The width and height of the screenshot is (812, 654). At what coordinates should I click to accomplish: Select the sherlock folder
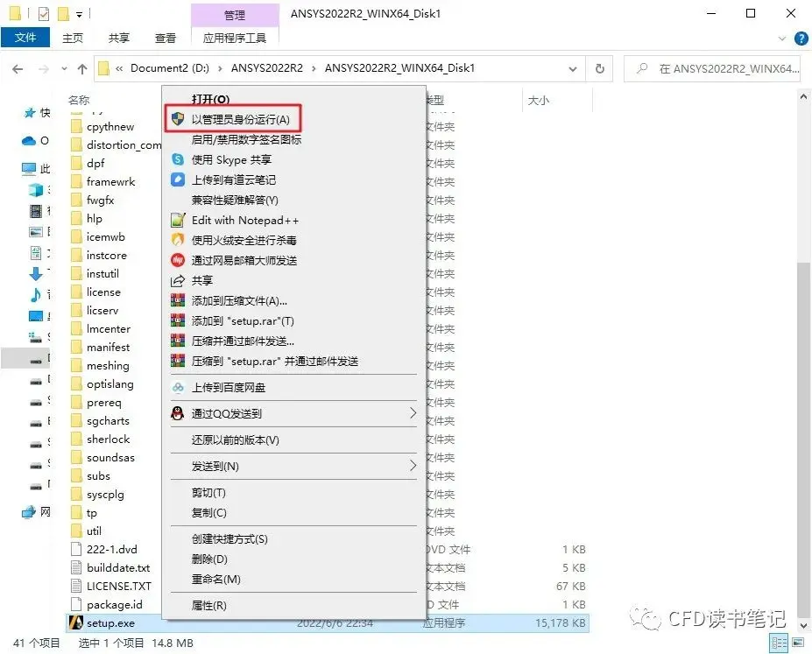click(109, 440)
